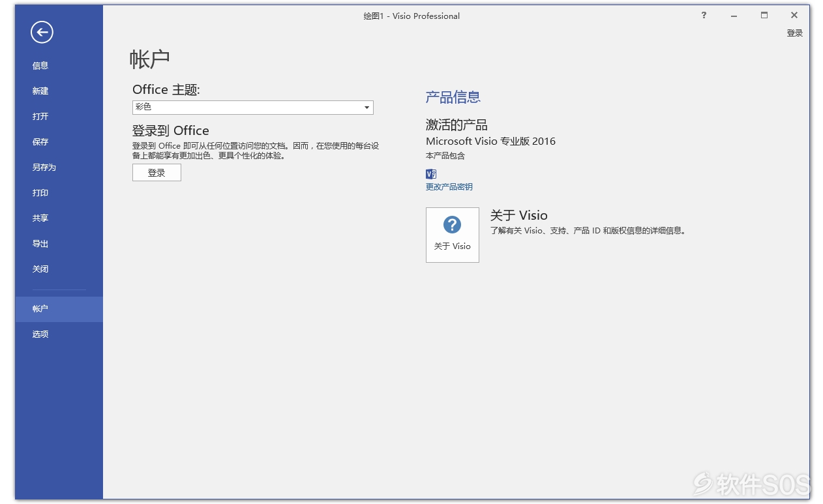This screenshot has height=504, width=823.
Task: Click the 关于 Visio button
Action: [453, 235]
